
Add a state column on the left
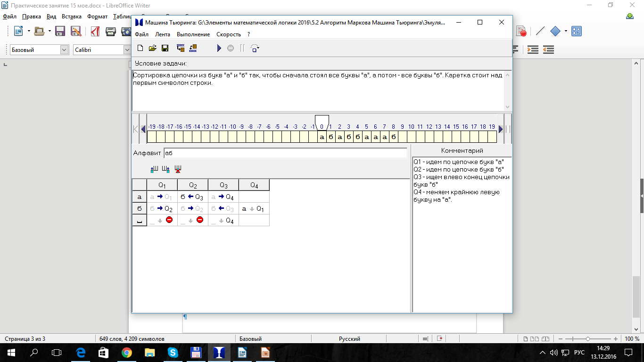(x=155, y=169)
